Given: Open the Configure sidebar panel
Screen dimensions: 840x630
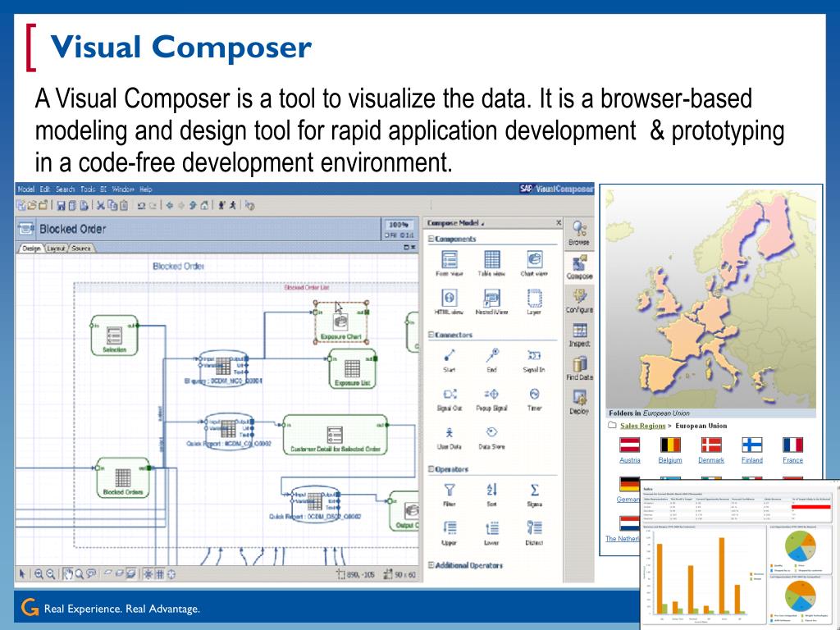Looking at the screenshot, I should (579, 301).
